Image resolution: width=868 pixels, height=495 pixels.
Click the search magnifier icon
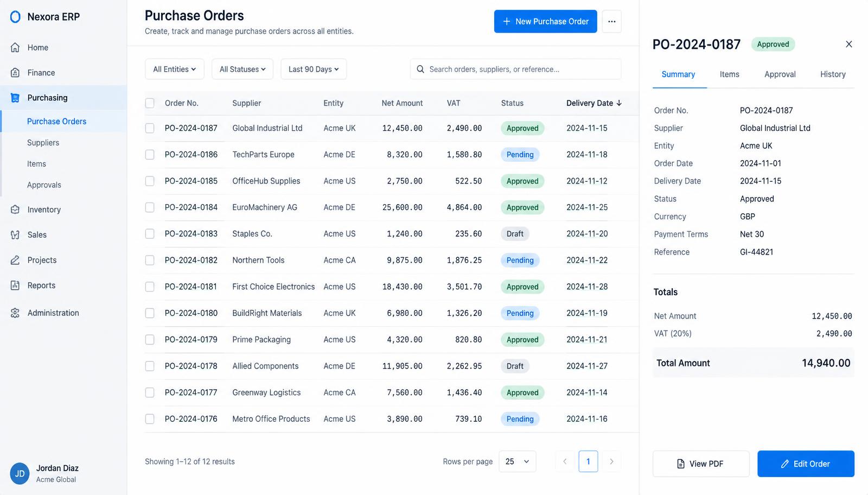[420, 69]
